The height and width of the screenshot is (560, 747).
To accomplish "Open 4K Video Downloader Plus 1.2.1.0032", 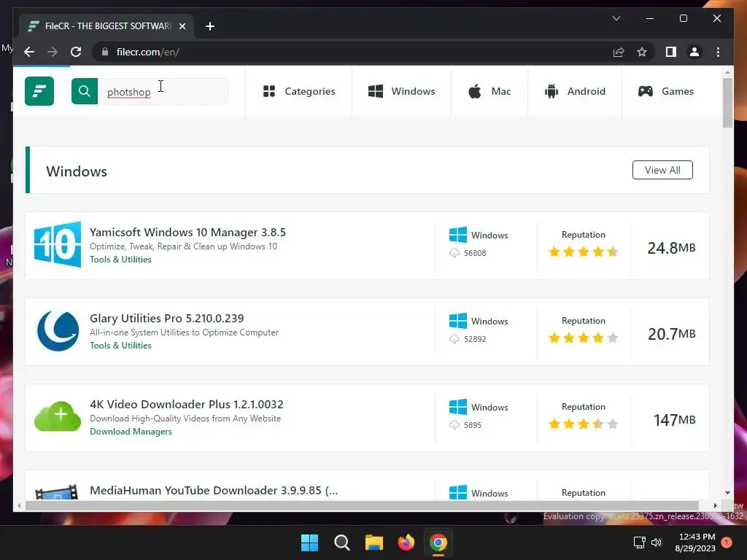I will tap(186, 404).
